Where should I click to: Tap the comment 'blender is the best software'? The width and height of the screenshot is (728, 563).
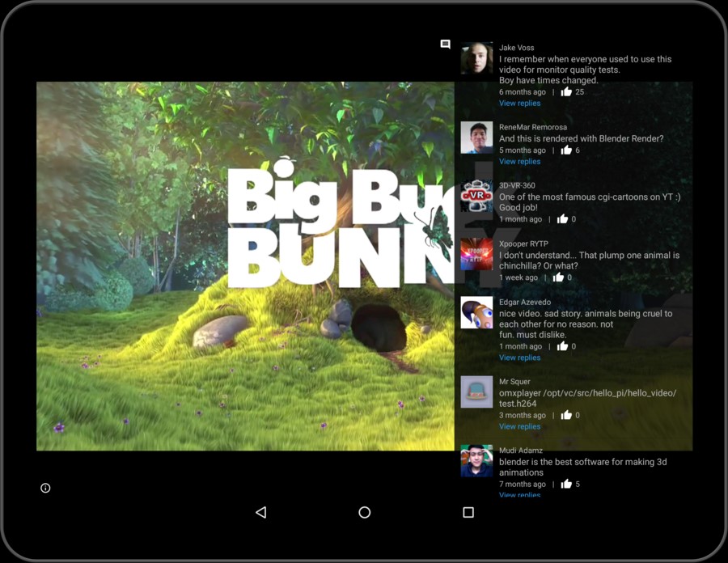coord(583,467)
